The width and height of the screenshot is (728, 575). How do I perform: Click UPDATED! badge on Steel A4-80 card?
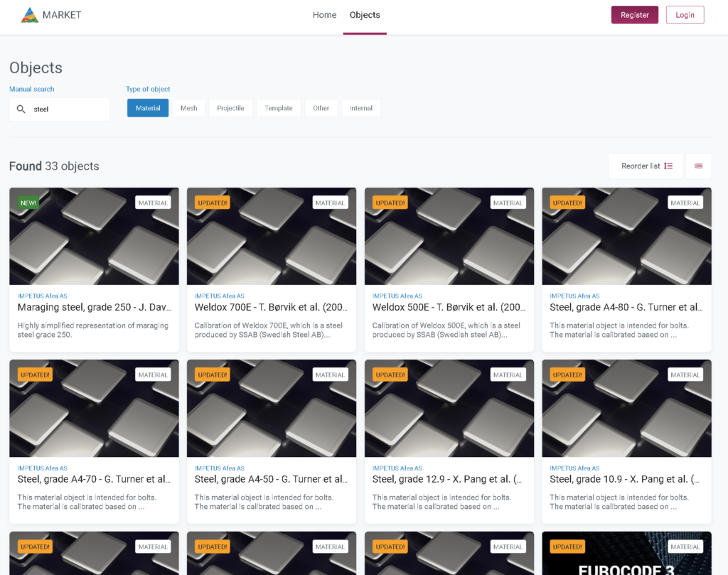click(x=567, y=203)
